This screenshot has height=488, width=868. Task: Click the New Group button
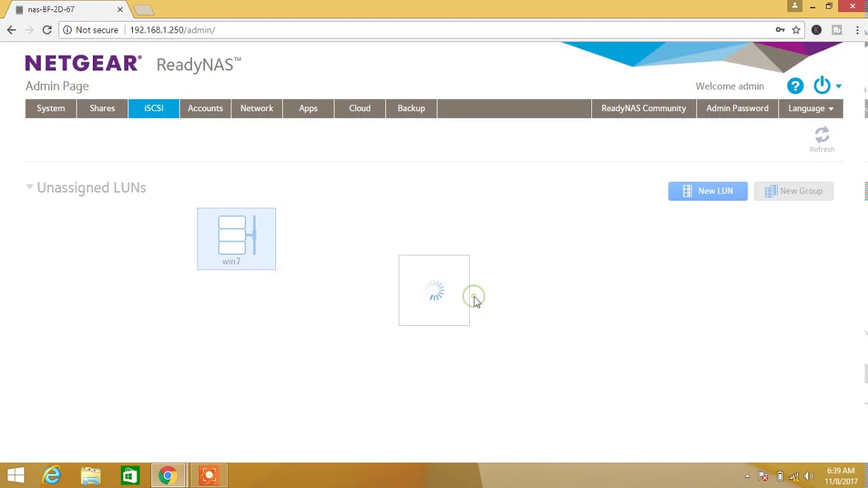point(793,191)
